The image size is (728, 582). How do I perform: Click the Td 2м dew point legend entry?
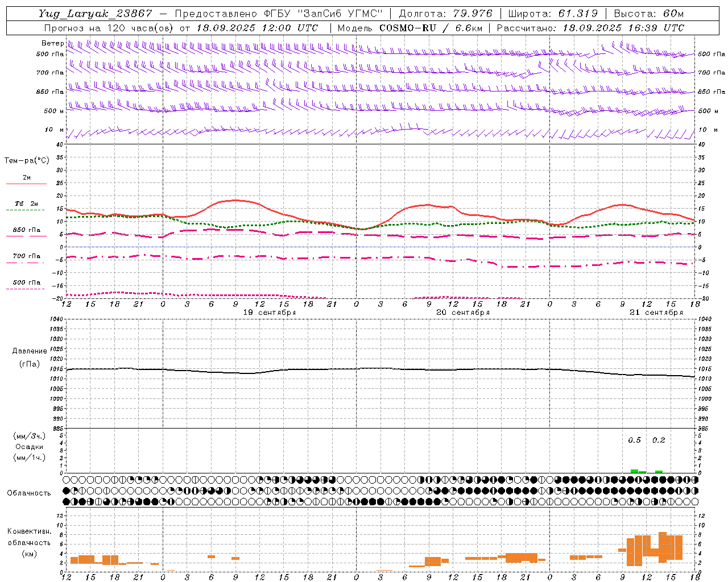(27, 203)
